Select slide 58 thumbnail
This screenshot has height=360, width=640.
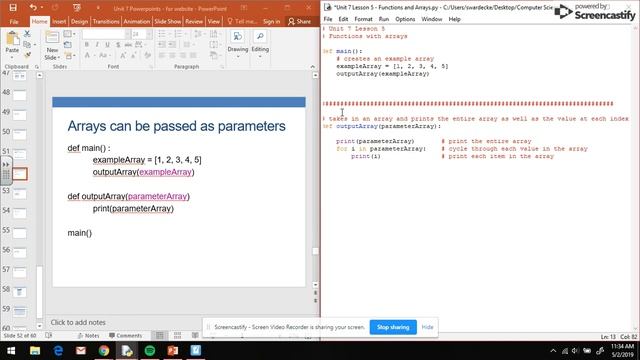point(20,292)
